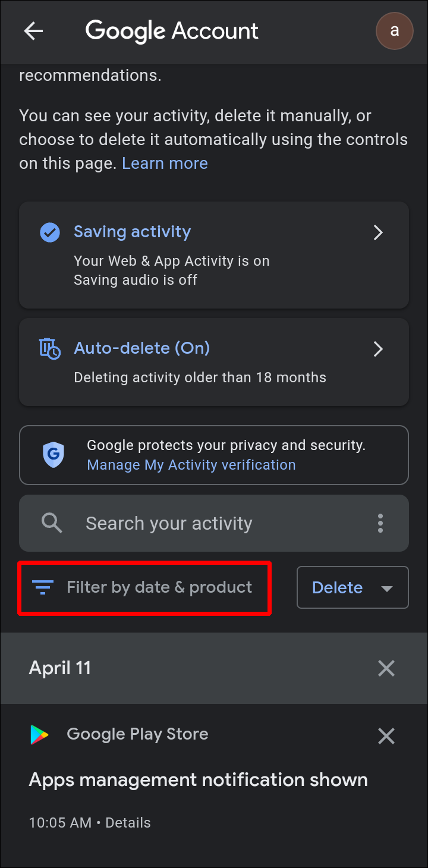Open Manage My Activity verification link
This screenshot has width=428, height=868.
[x=191, y=465]
